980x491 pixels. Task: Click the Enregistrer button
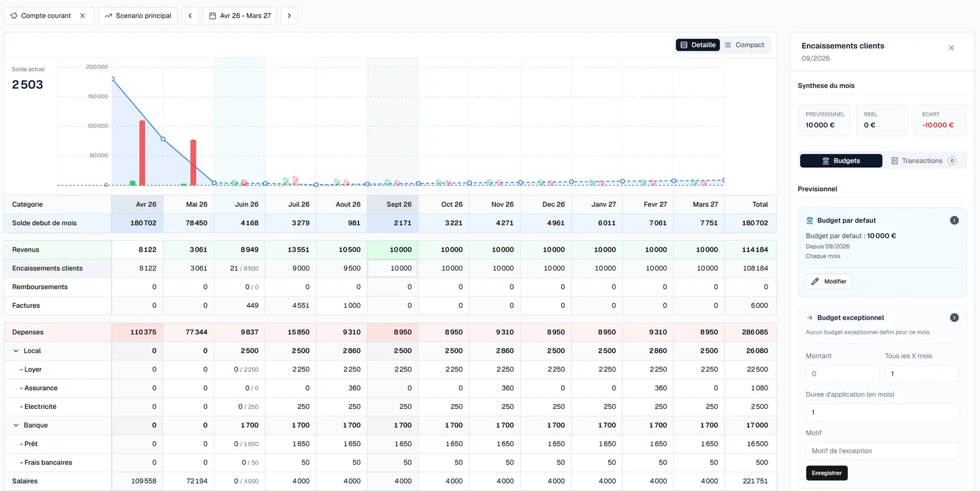826,473
